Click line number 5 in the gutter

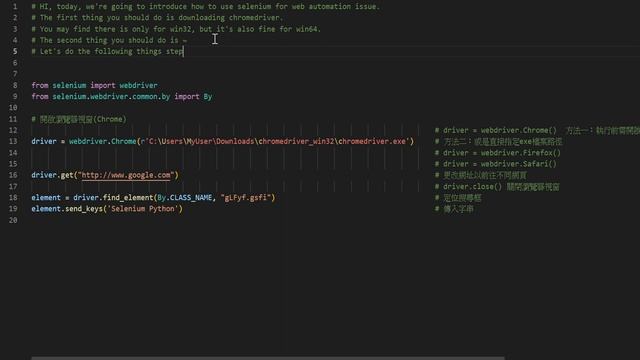coord(15,51)
